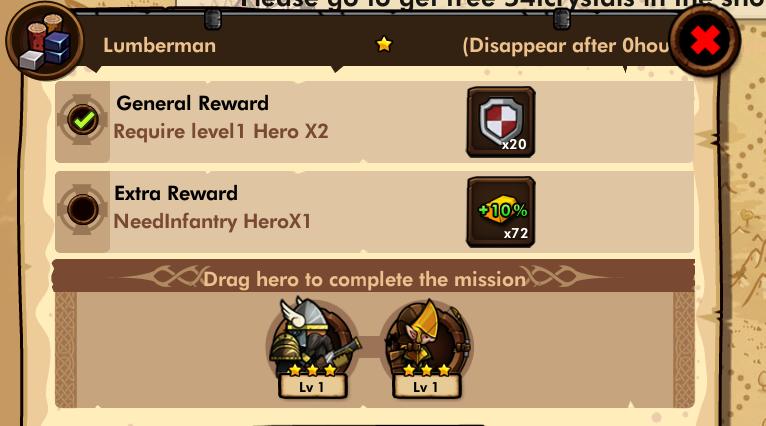Click the three stars under dwarf hero
Viewport: 766px width, 426px height.
click(313, 370)
